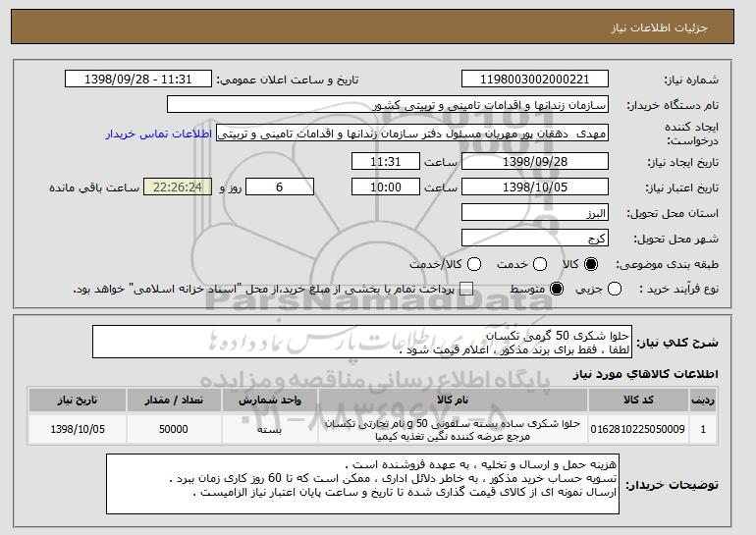Click the validity time field 10:00
Screen dimensions: 756x535
click(386, 187)
